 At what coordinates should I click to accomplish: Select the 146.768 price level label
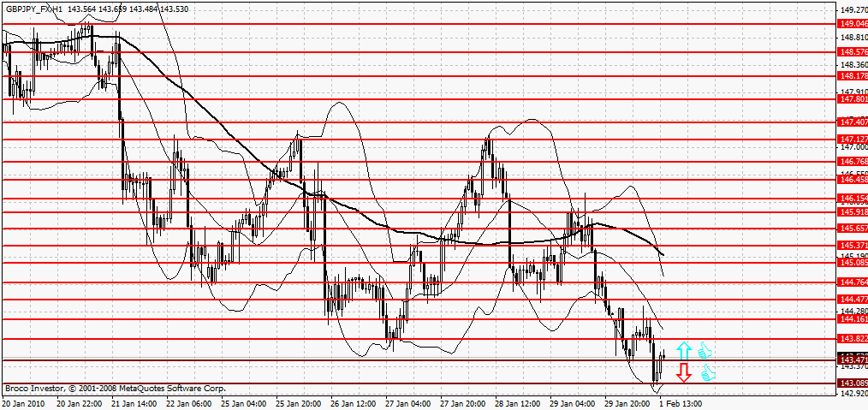pos(851,161)
